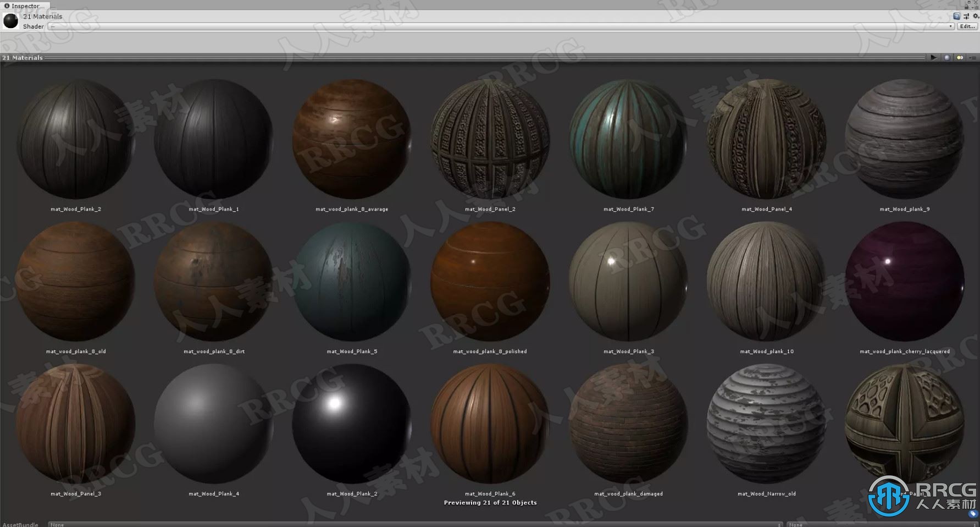Toggle the preview lighting button
The image size is (980, 527).
(960, 57)
